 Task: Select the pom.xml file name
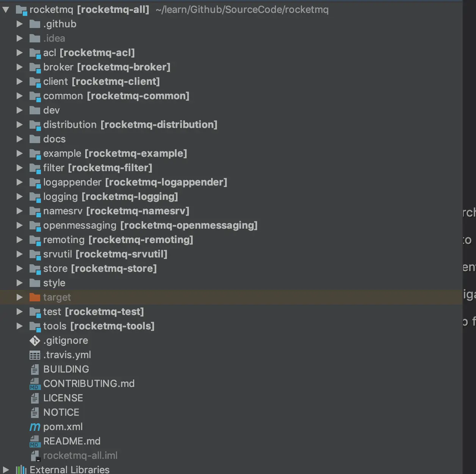click(x=63, y=427)
